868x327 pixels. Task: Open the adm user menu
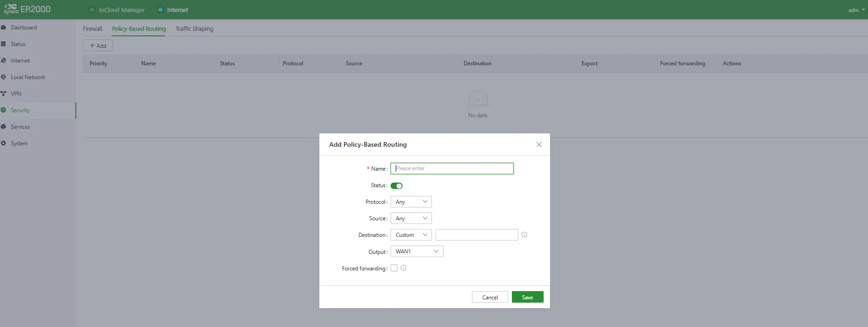coord(856,10)
